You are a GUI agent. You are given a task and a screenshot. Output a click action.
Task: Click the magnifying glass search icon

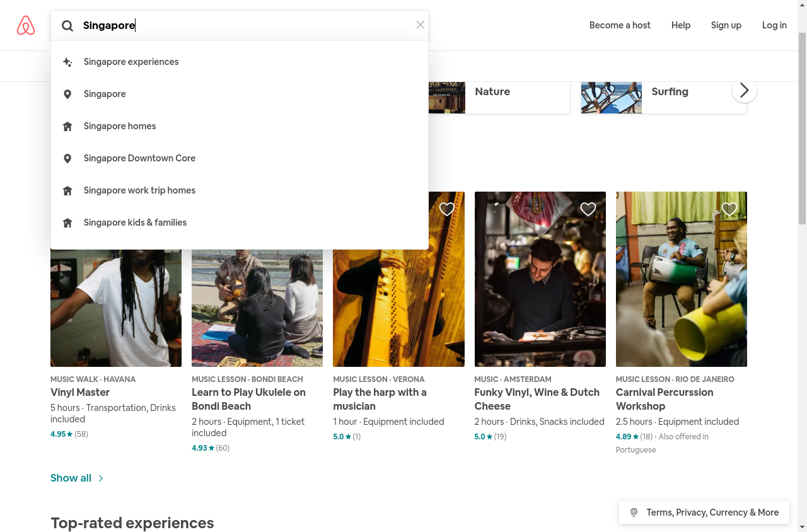pyautogui.click(x=67, y=26)
